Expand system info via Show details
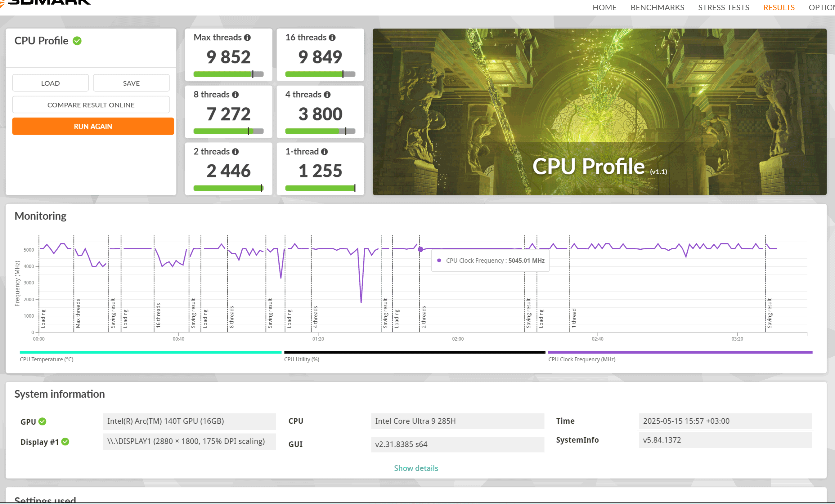The image size is (835, 504). coord(416,468)
